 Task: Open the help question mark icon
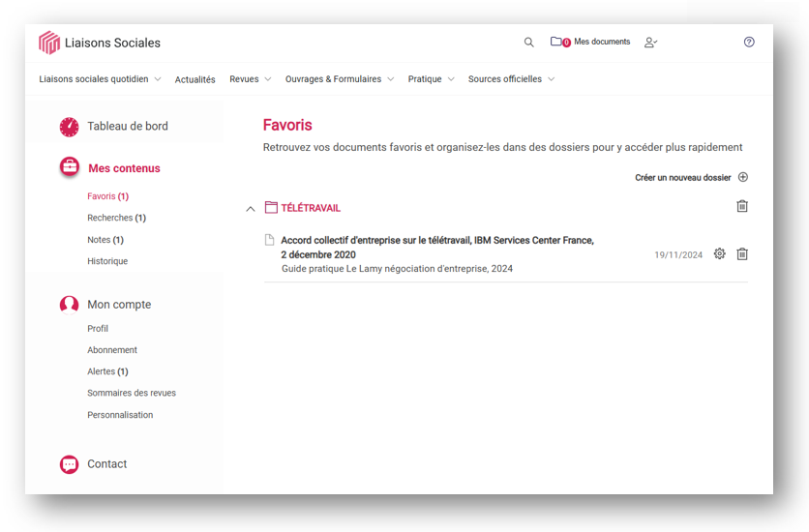click(x=749, y=43)
